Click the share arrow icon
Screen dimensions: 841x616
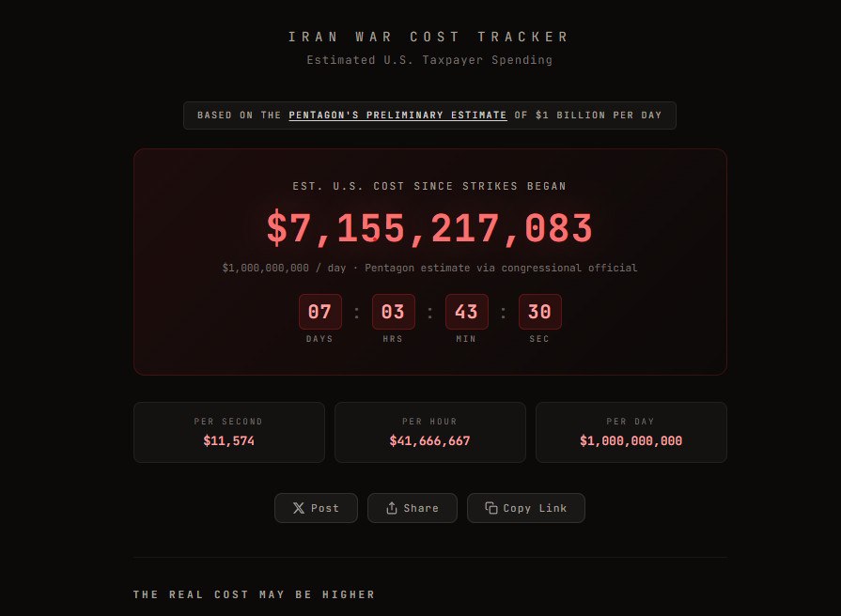[392, 508]
